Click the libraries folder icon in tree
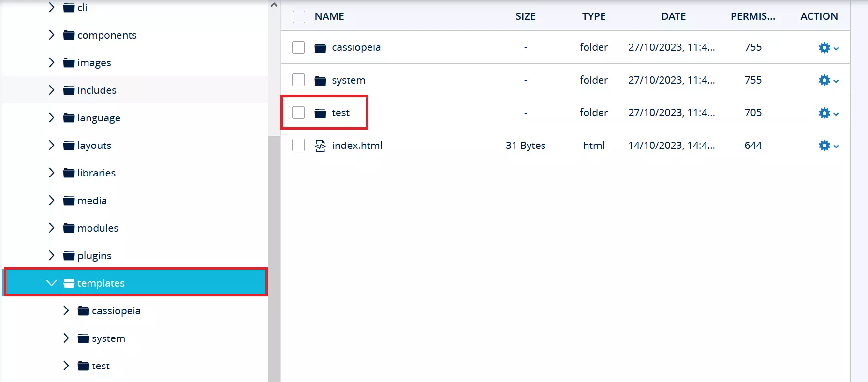Image resolution: width=868 pixels, height=382 pixels. tap(69, 173)
